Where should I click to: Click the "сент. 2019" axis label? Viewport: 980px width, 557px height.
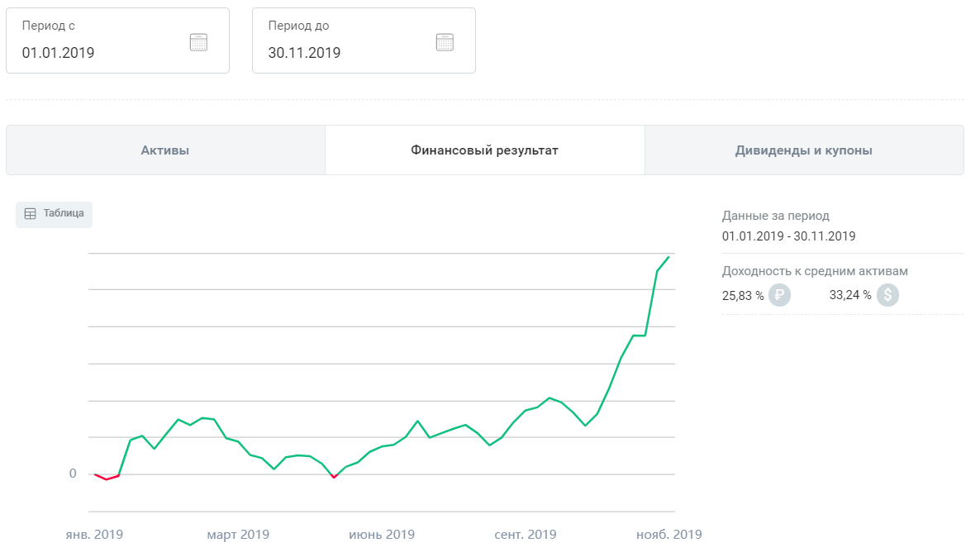click(526, 535)
